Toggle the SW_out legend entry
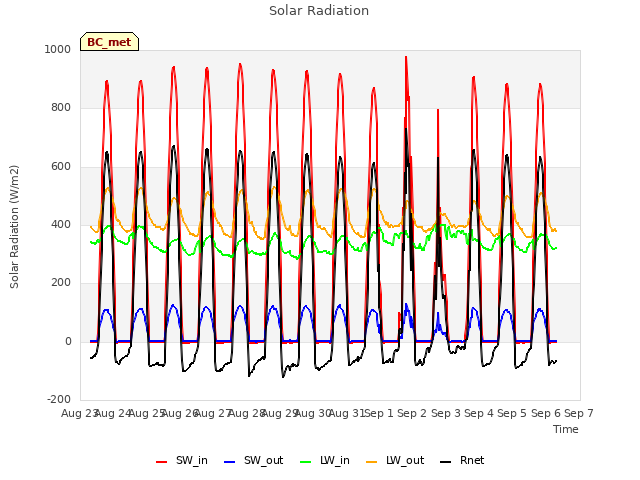This screenshot has height=480, width=640. [253, 460]
